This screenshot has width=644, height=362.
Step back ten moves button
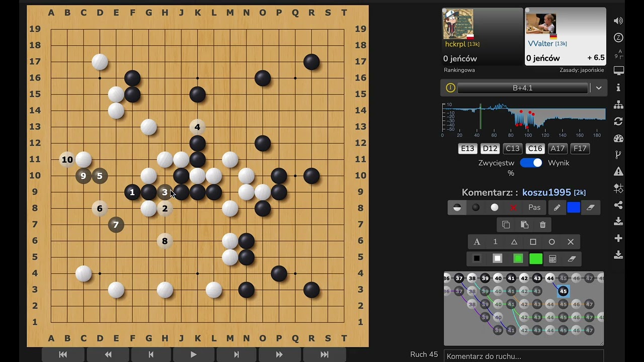(108, 354)
